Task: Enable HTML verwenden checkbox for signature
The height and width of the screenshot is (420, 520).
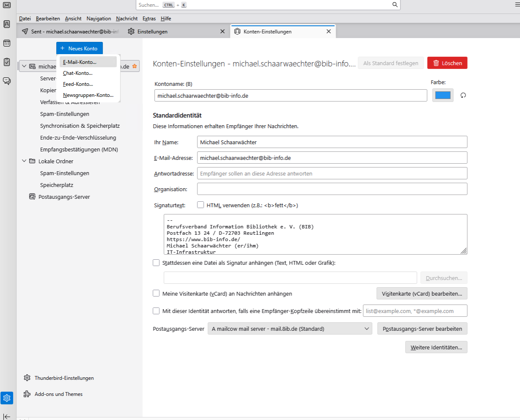Action: tap(200, 205)
